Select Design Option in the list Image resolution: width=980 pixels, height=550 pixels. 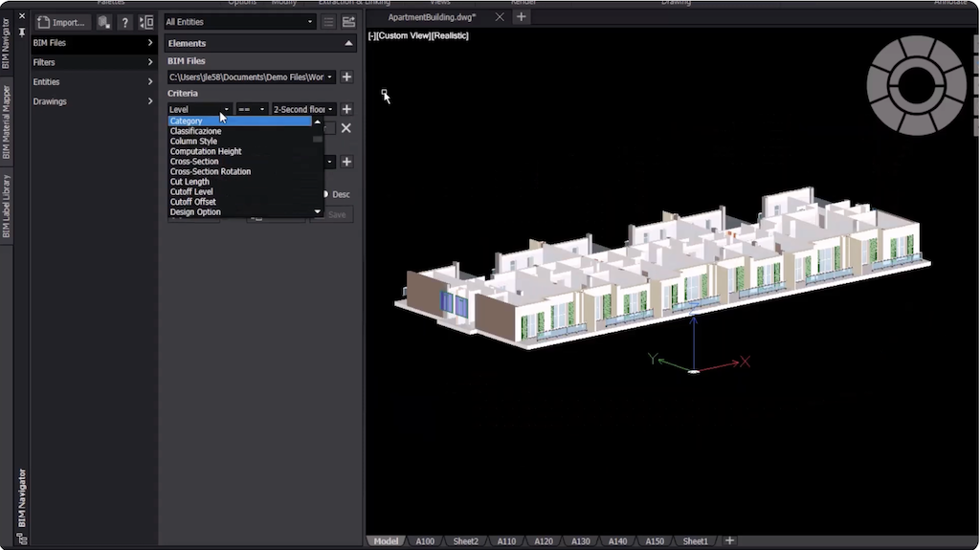coord(239,212)
